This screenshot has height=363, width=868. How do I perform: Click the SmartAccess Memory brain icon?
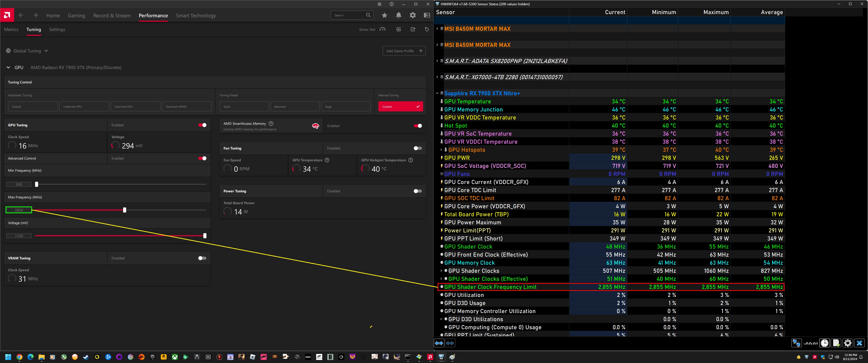pyautogui.click(x=315, y=126)
